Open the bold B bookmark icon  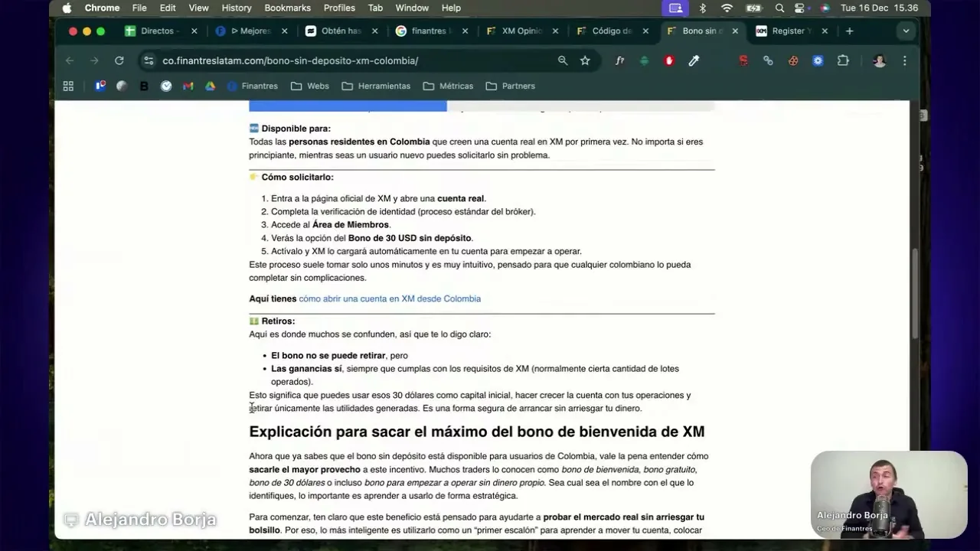coord(143,86)
